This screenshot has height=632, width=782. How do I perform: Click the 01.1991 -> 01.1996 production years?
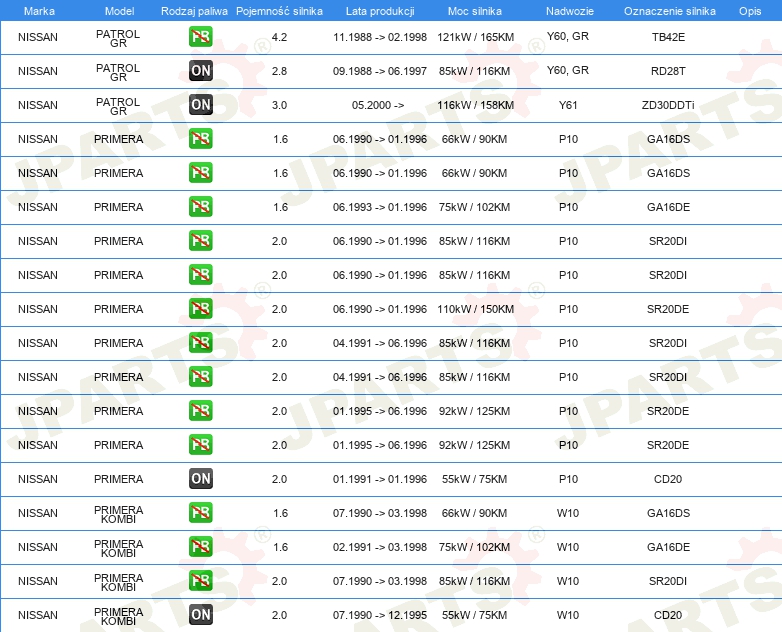(380, 479)
